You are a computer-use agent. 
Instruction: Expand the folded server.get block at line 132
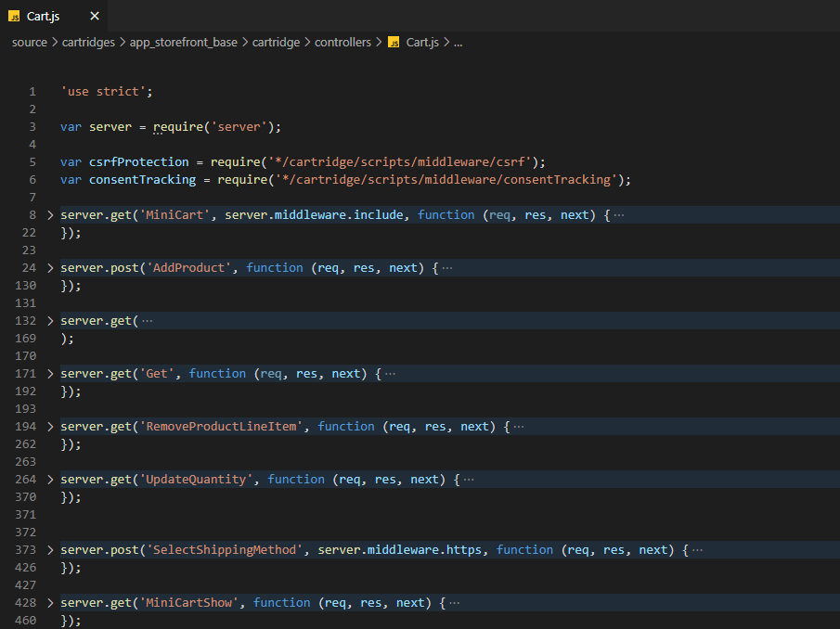click(50, 321)
